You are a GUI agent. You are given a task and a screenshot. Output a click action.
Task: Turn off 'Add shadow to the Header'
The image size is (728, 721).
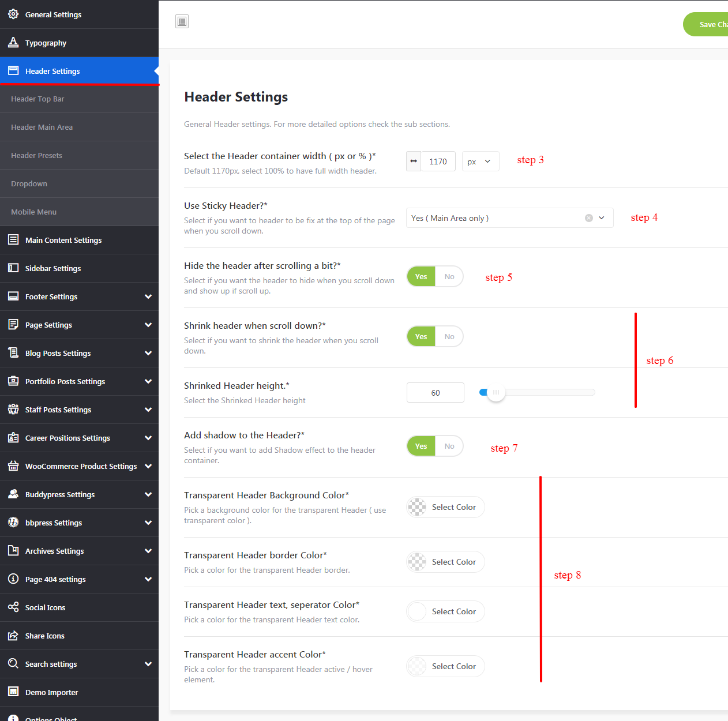[449, 446]
